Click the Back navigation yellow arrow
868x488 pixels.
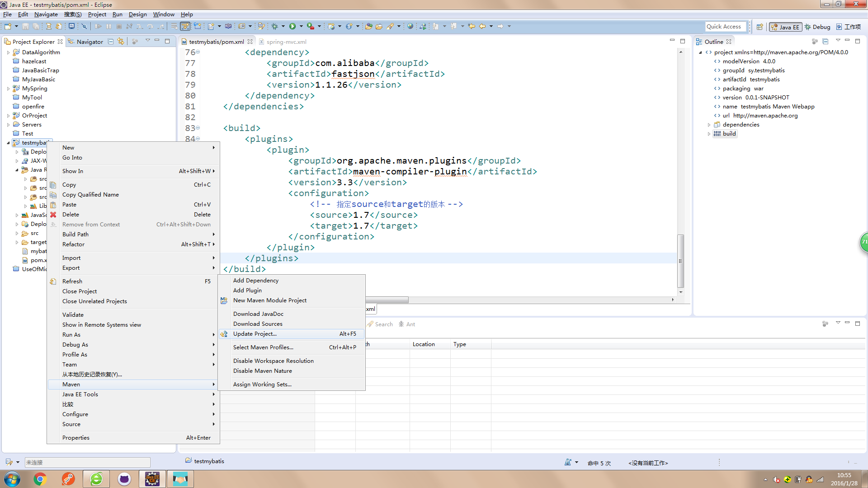[x=482, y=26]
